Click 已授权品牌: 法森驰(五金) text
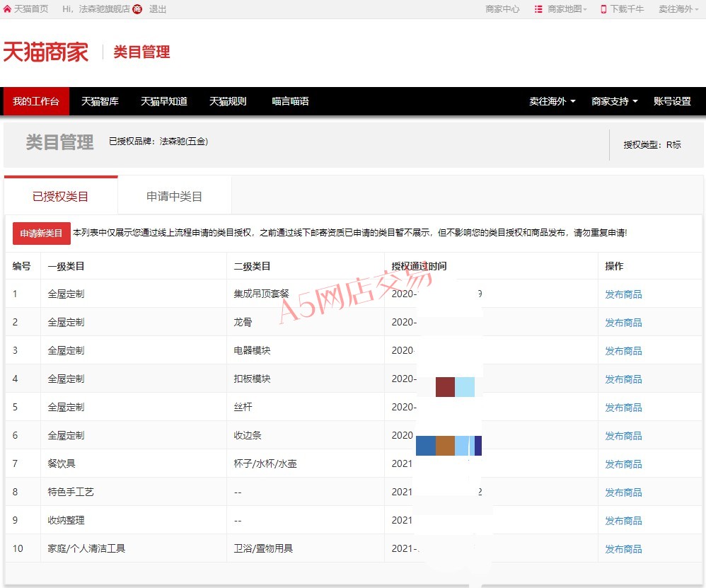706x588 pixels. tap(158, 142)
